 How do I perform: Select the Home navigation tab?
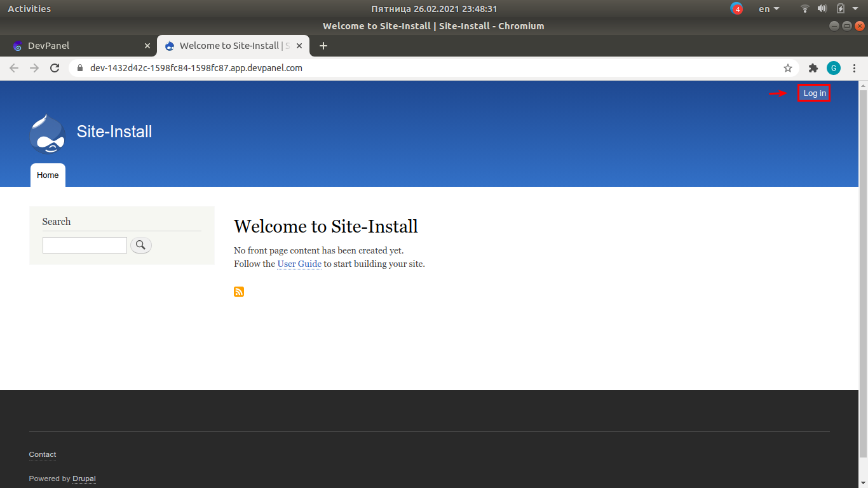click(48, 175)
